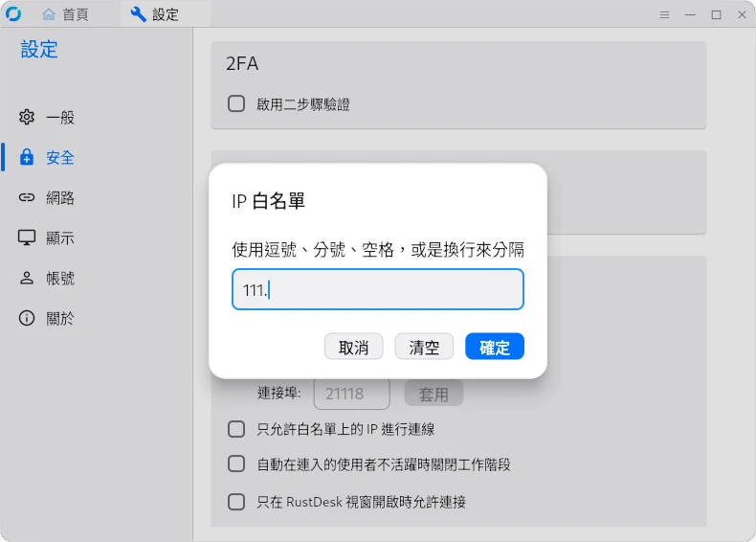
Task: Click the link icon beside 網路
Action: coord(27,198)
